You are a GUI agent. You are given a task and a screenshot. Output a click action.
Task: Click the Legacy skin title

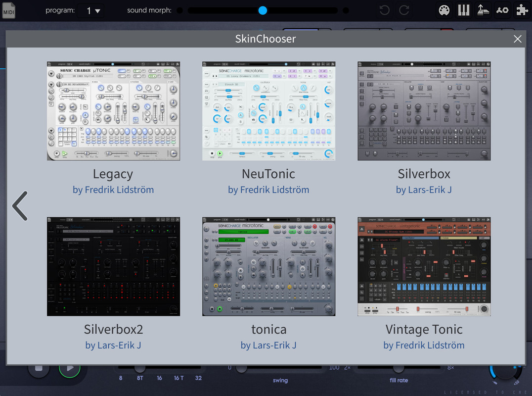point(113,174)
